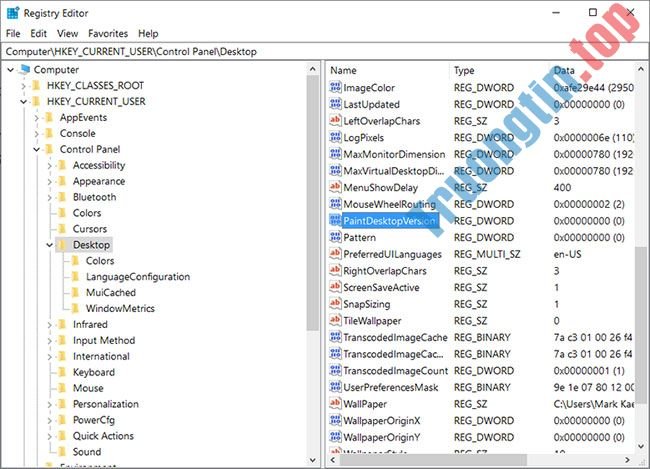Select the Mouse key
Image resolution: width=650 pixels, height=469 pixels.
[88, 388]
